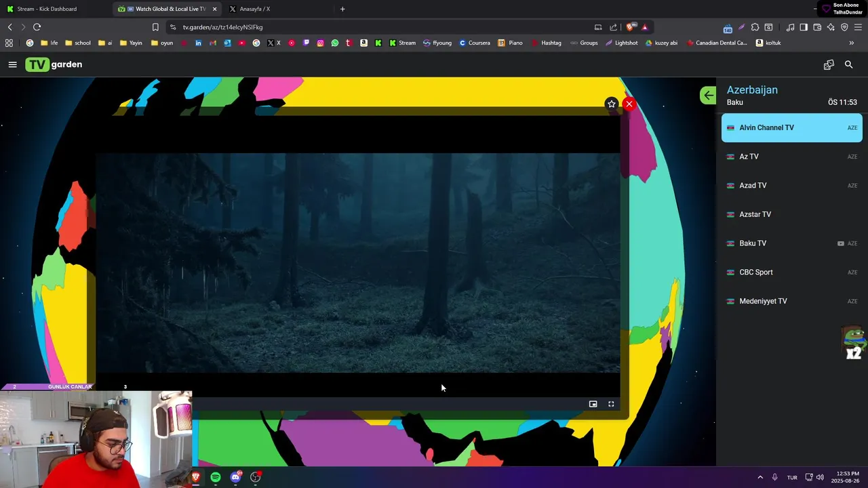
Task: Select Medeniyyet TV channel
Action: (x=792, y=301)
